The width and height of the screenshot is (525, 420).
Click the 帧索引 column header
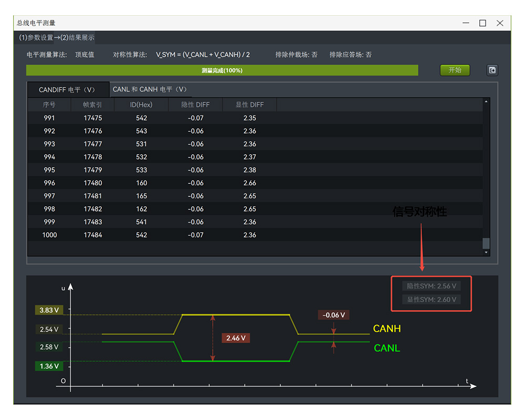(x=92, y=105)
